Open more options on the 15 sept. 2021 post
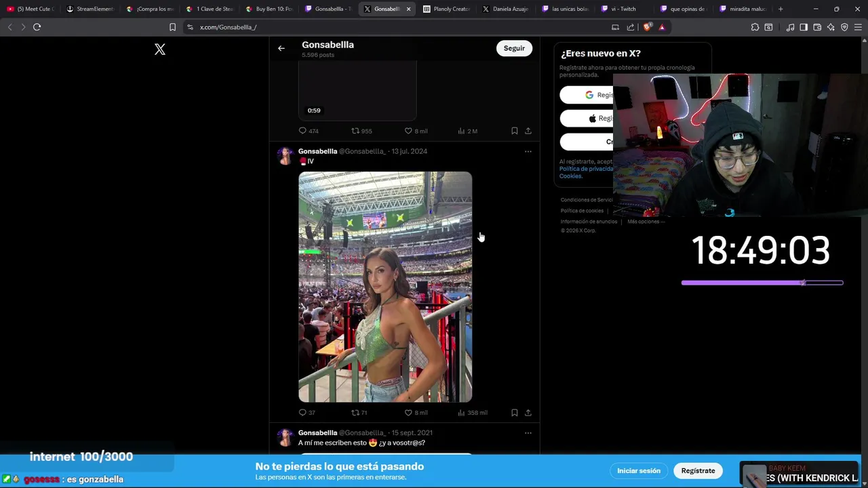The width and height of the screenshot is (868, 488). point(528,432)
